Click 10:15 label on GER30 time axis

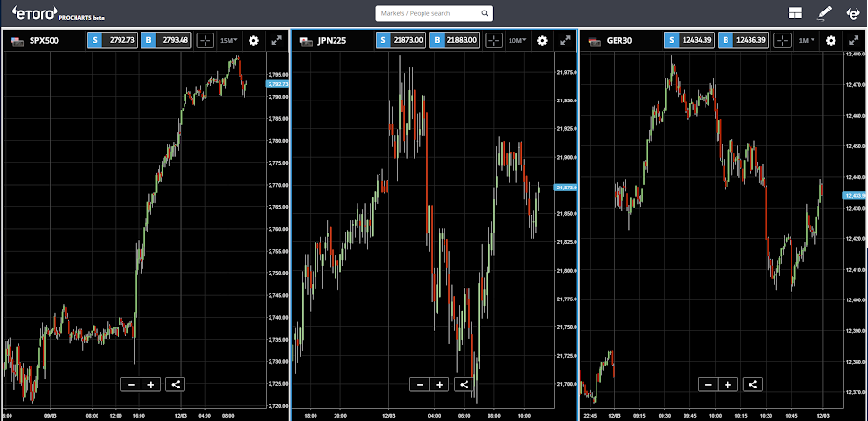tap(740, 415)
